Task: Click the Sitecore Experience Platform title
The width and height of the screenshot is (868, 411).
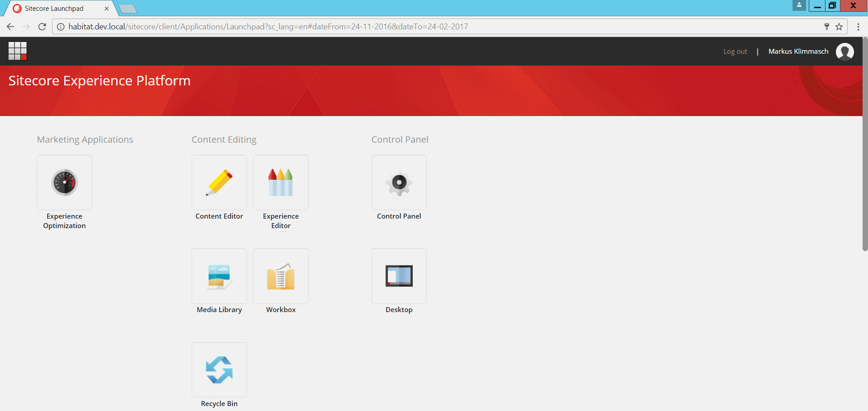Action: pyautogui.click(x=99, y=80)
